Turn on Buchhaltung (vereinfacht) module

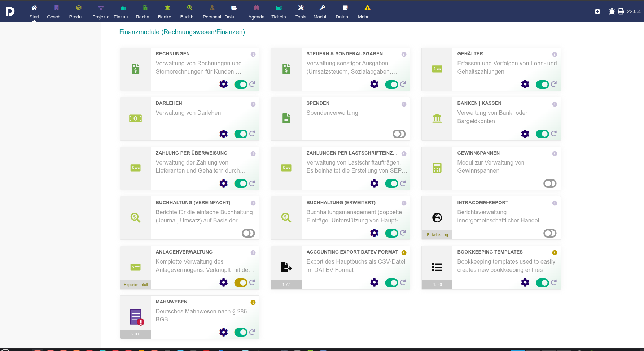click(248, 233)
